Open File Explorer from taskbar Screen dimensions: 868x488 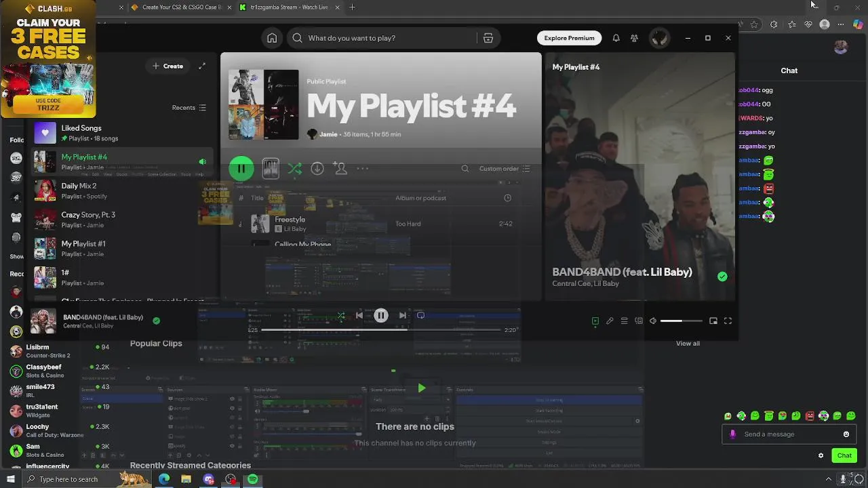[x=186, y=479]
